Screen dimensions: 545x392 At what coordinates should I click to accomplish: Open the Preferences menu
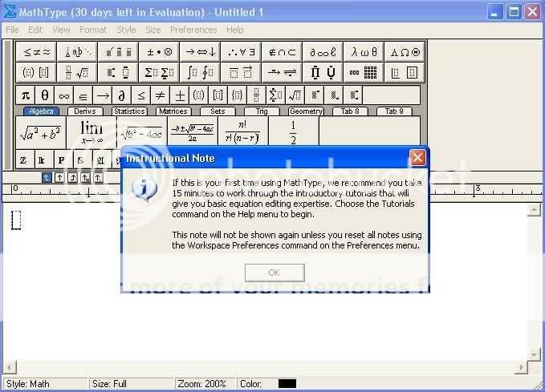[193, 30]
